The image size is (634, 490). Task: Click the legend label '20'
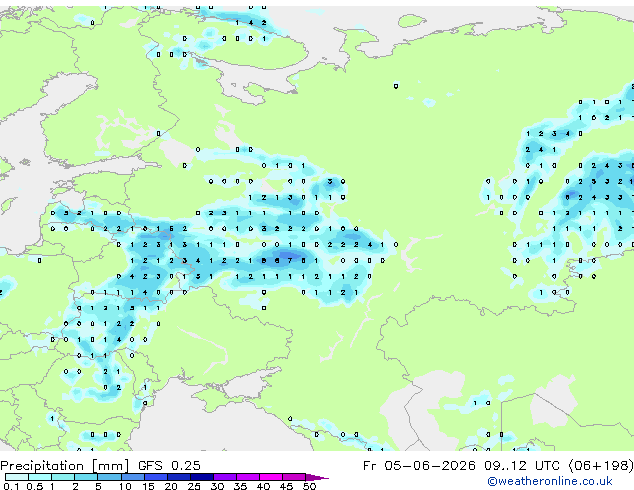pyautogui.click(x=171, y=486)
